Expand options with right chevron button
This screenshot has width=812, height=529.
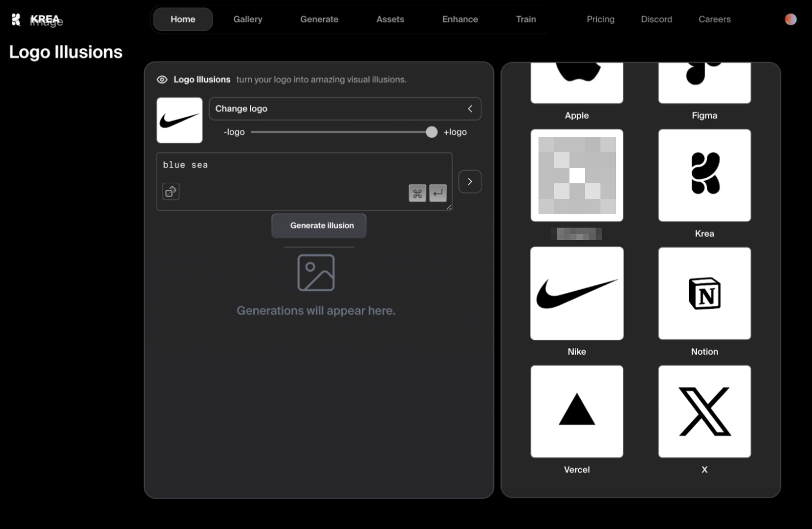pos(470,182)
